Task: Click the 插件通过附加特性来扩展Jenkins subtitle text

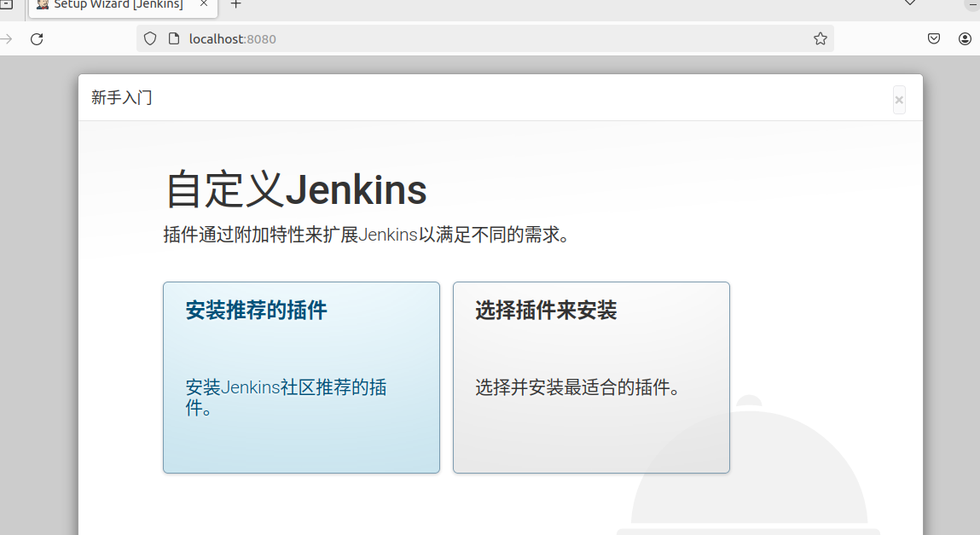Action: [366, 235]
